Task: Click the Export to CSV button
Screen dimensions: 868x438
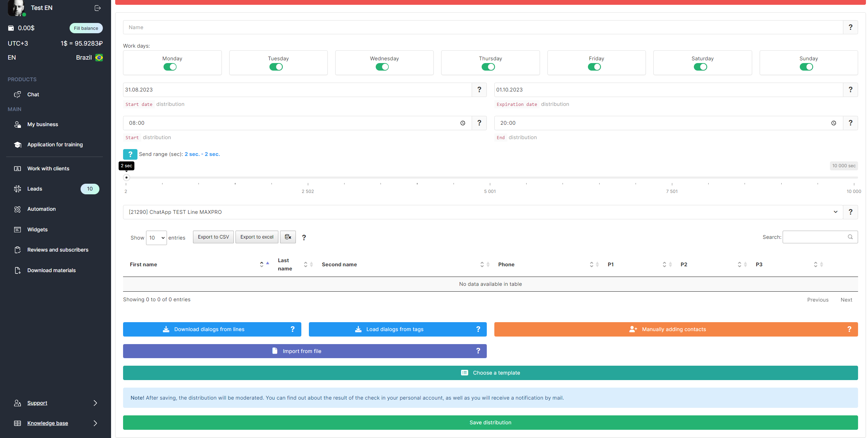Action: [x=213, y=237]
